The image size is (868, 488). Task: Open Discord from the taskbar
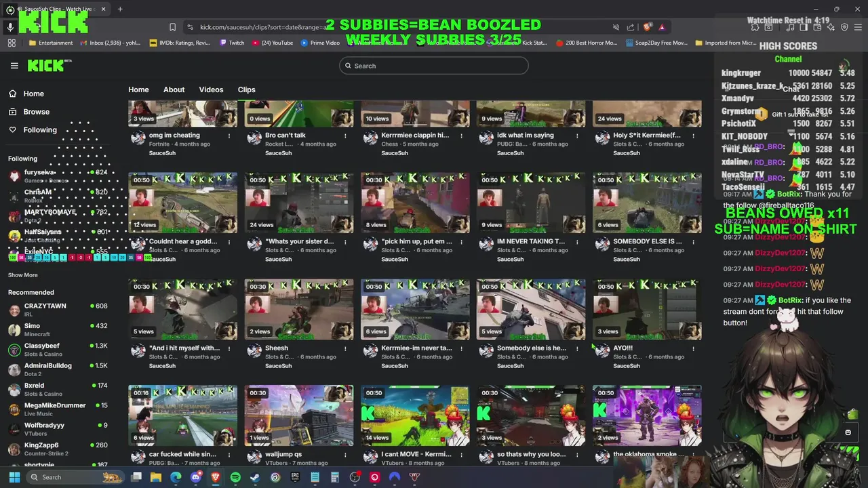click(196, 477)
